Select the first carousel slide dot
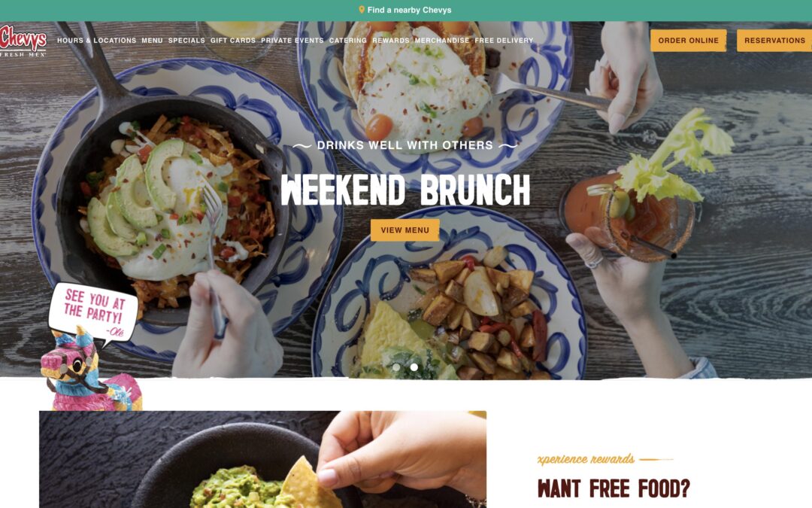The width and height of the screenshot is (812, 508). pyautogui.click(x=396, y=367)
